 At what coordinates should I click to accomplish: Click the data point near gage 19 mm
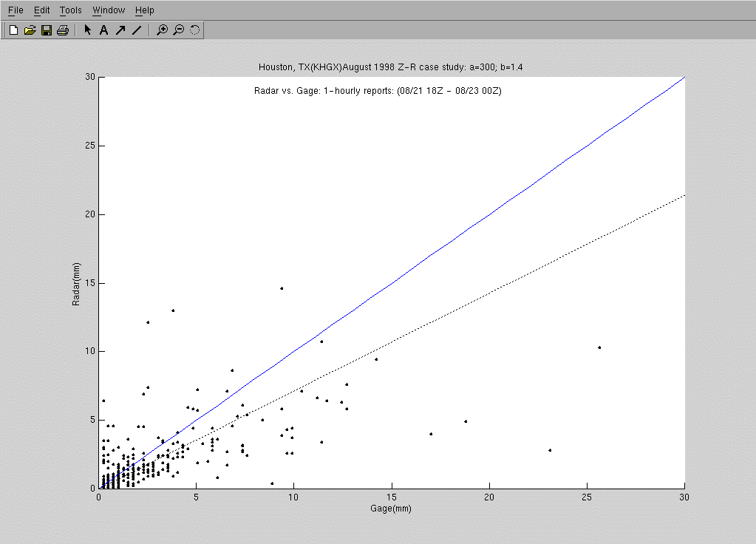pyautogui.click(x=466, y=421)
